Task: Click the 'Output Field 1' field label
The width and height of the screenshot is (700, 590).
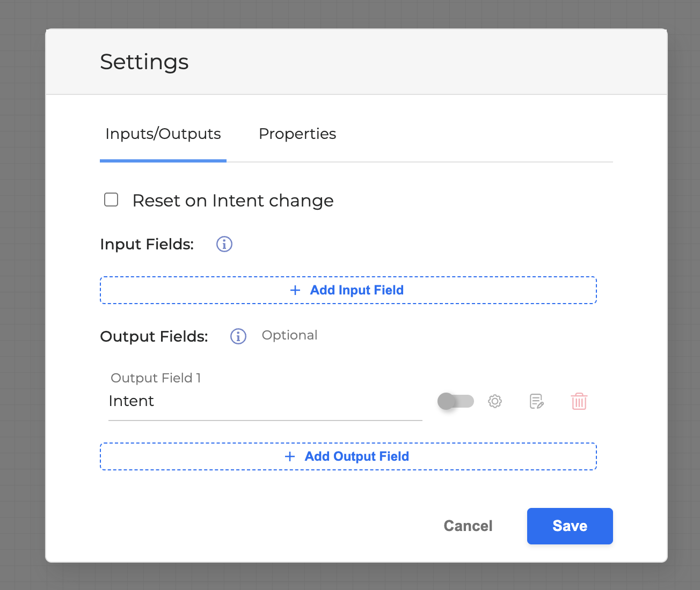Action: click(x=156, y=378)
